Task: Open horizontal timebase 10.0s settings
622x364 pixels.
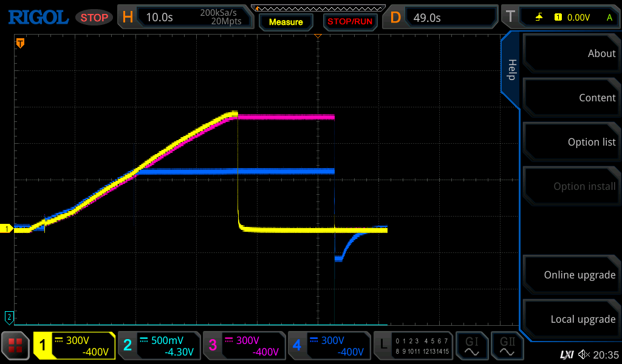Action: point(185,18)
